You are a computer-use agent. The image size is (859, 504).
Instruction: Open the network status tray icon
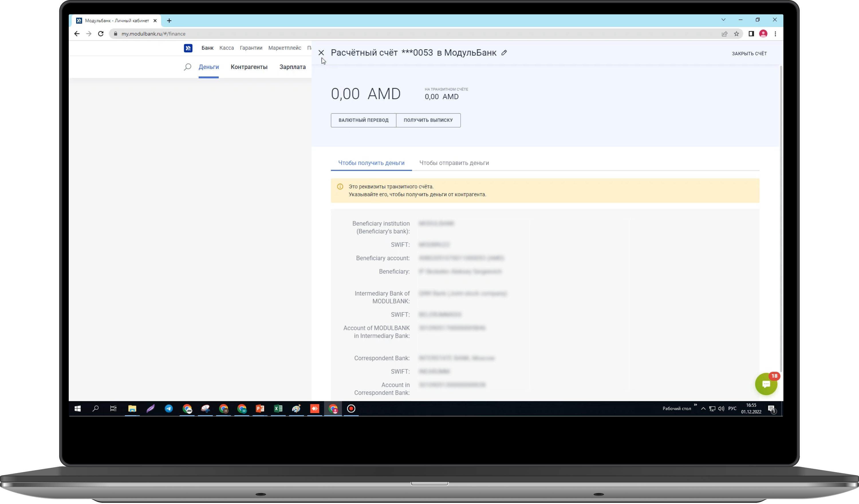712,409
